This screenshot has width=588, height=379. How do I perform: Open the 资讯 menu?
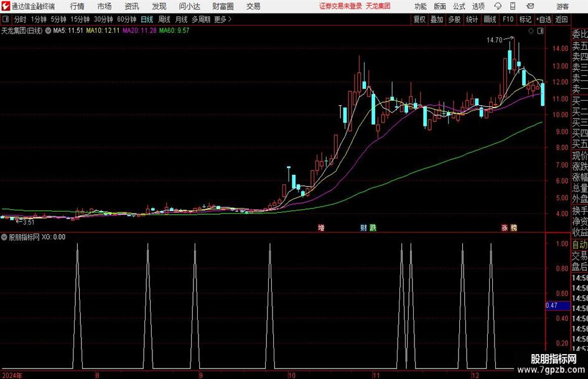(x=132, y=6)
